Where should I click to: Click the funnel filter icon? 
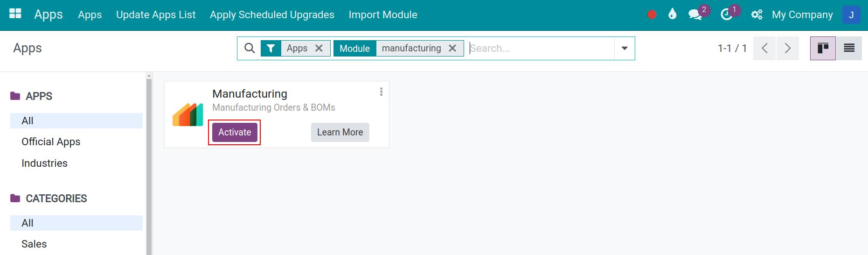click(x=271, y=48)
